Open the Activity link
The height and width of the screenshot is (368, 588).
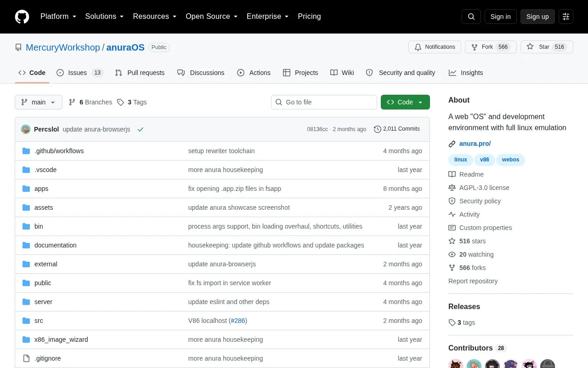[464, 214]
